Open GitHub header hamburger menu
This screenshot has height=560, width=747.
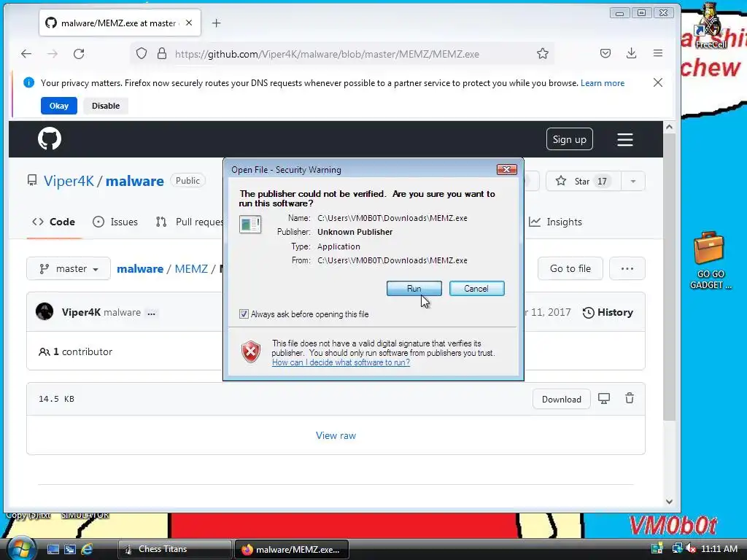coord(625,139)
